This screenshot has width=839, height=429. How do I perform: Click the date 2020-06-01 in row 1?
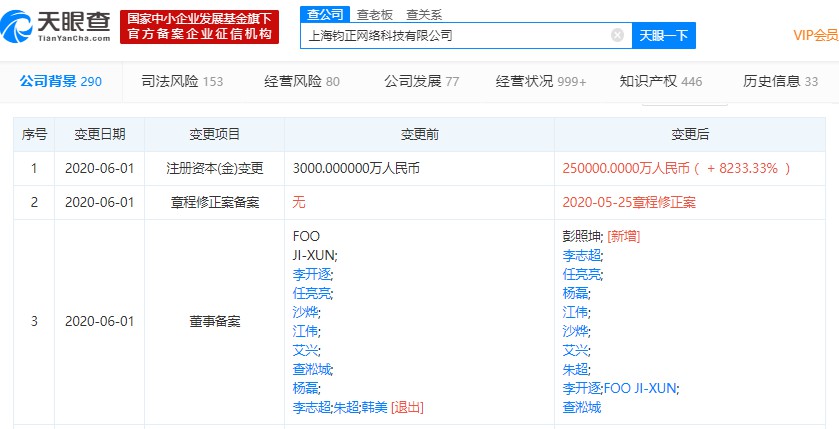click(x=100, y=168)
